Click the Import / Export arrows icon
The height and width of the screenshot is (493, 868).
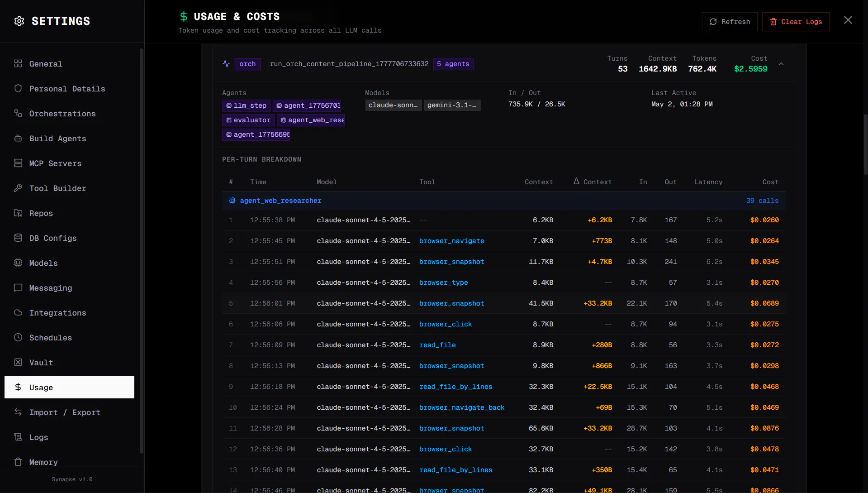[18, 412]
